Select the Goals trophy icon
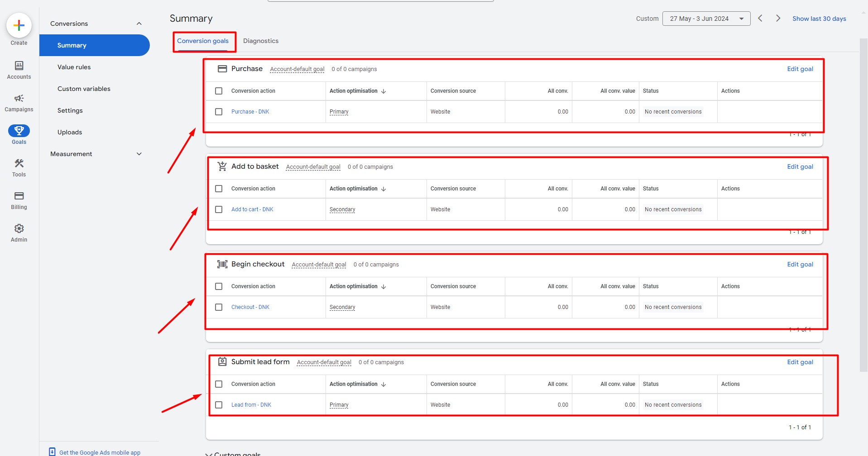868x456 pixels. click(19, 131)
